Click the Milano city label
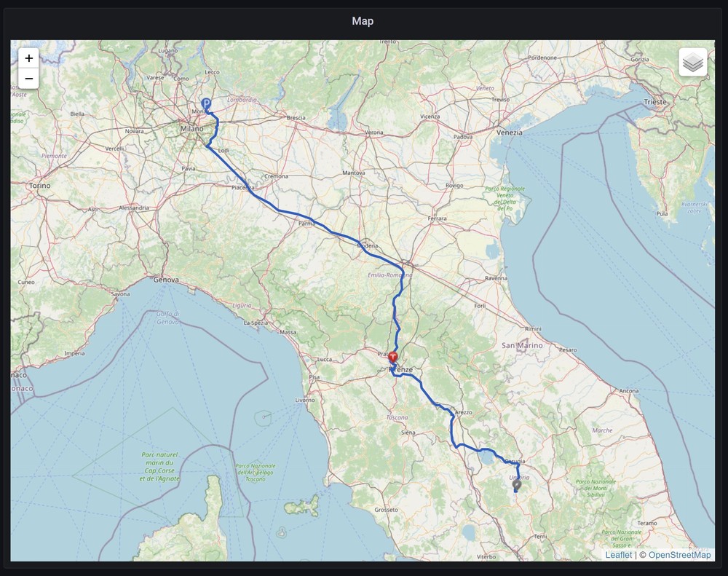 click(193, 130)
